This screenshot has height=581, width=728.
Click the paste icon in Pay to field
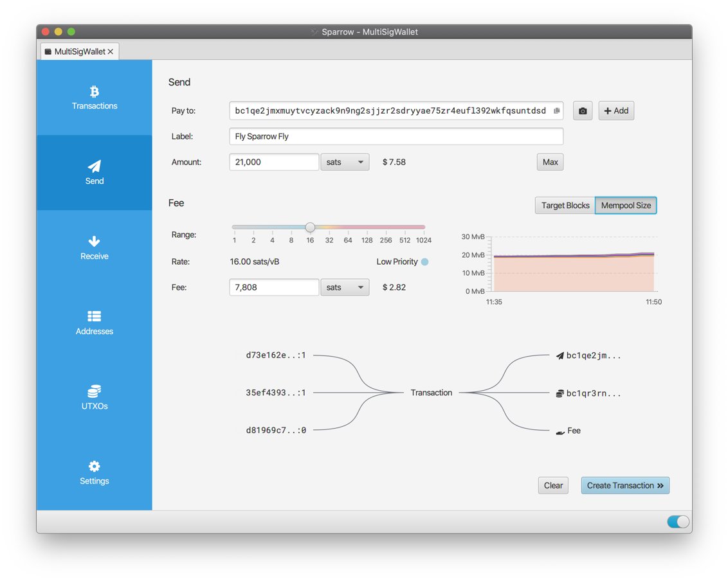point(557,111)
